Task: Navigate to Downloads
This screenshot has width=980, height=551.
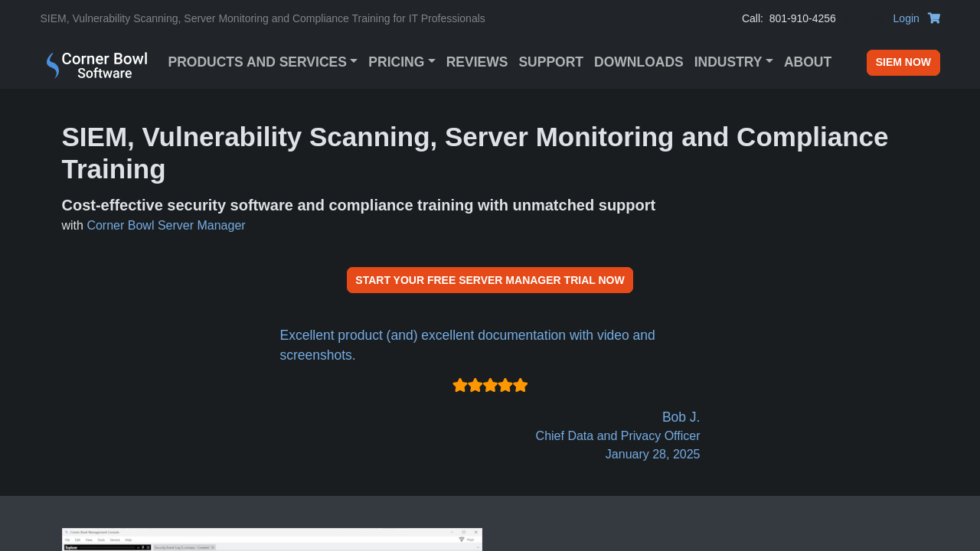Action: (639, 62)
